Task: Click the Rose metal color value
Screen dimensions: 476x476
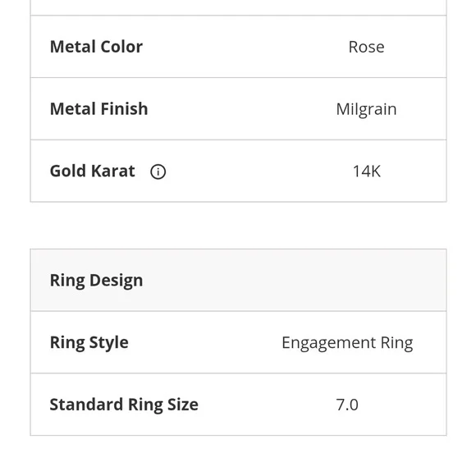Action: tap(366, 47)
